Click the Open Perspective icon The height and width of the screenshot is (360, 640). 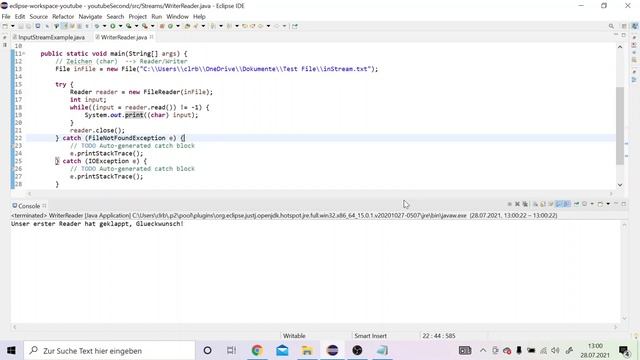tap(624, 26)
